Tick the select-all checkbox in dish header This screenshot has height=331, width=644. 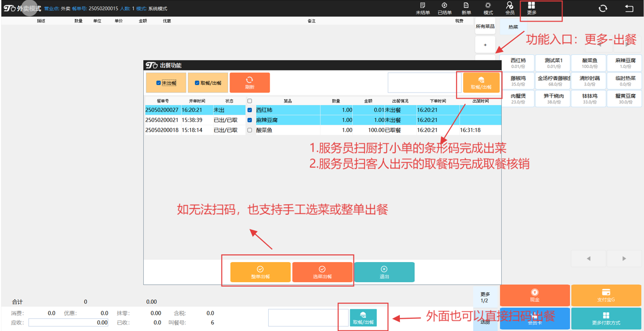(x=250, y=101)
